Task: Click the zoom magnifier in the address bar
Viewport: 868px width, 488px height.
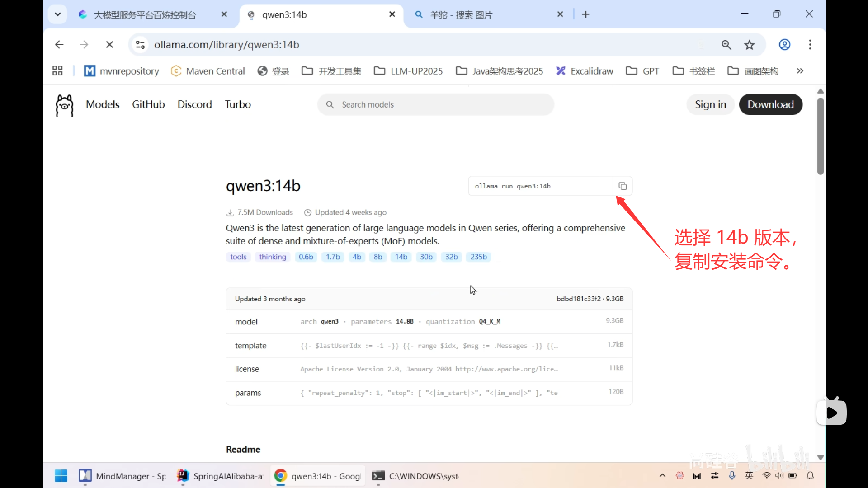Action: click(726, 45)
